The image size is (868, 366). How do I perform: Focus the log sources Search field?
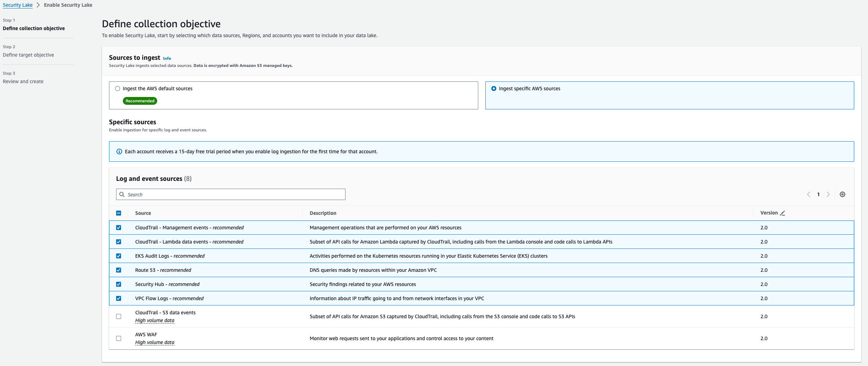click(x=231, y=194)
